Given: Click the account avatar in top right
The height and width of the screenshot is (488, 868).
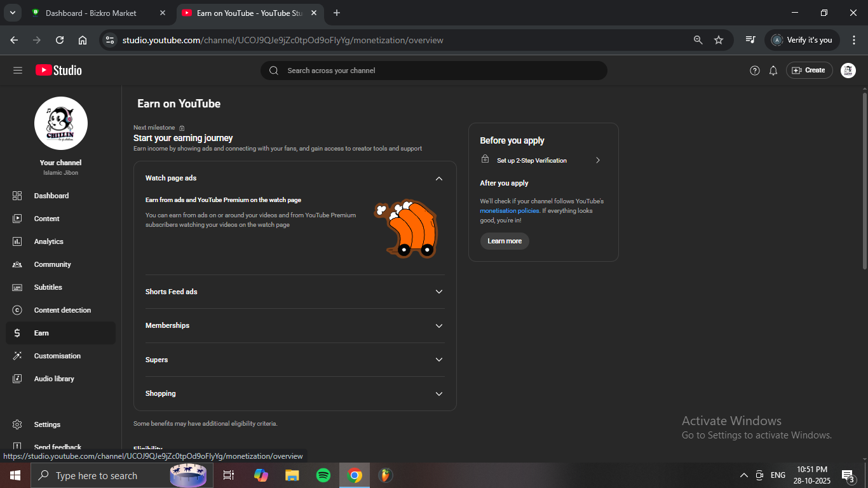Looking at the screenshot, I should click(848, 71).
